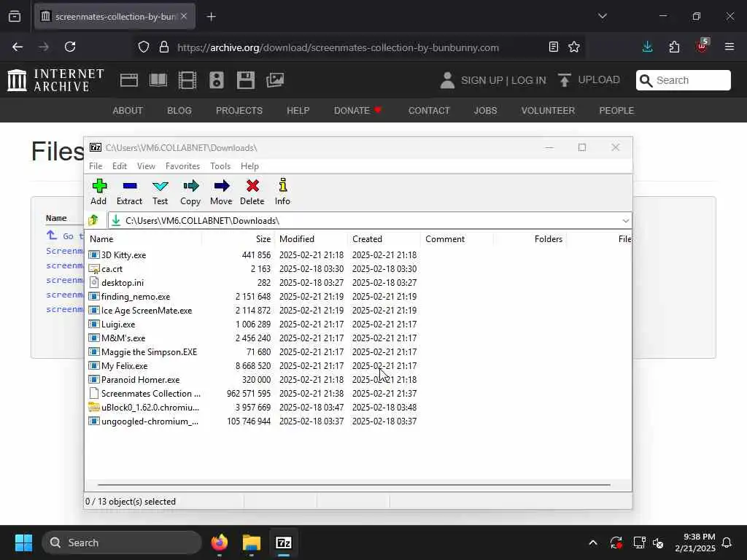Open the Tools menu in 7-Zip

point(220,166)
